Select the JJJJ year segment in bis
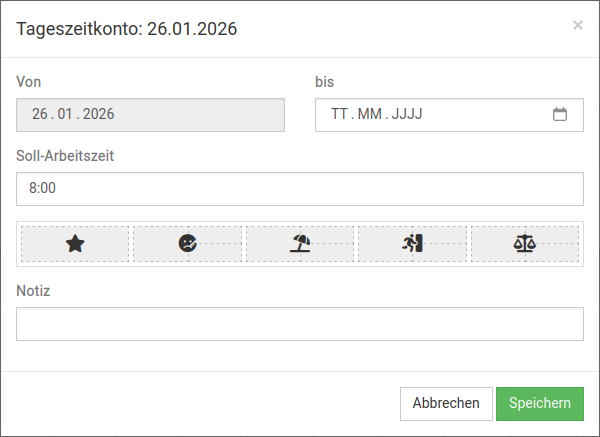The height and width of the screenshot is (437, 600). (408, 114)
